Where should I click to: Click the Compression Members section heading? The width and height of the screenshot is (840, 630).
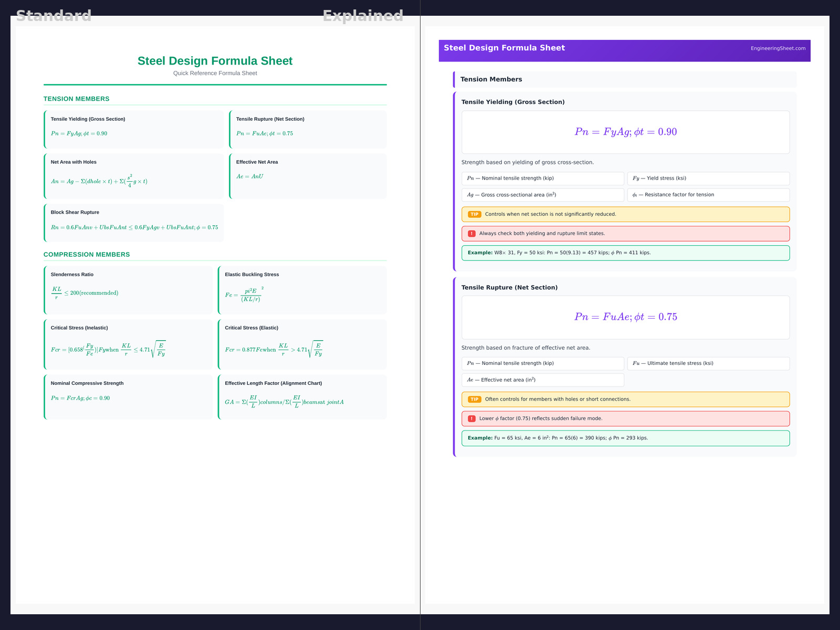tap(87, 255)
